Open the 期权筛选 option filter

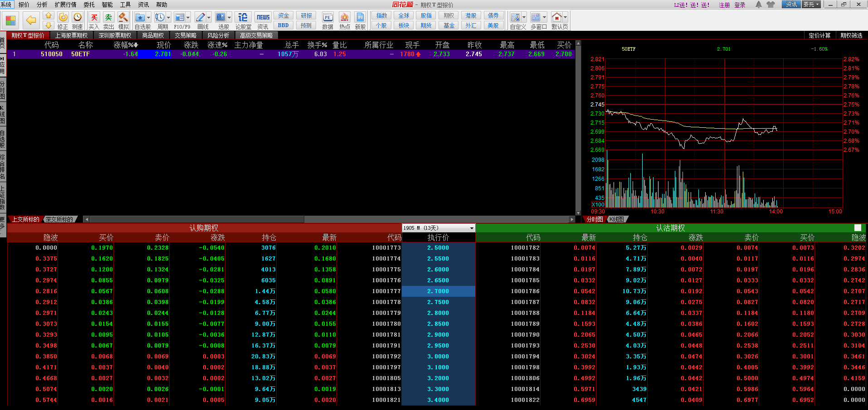(x=851, y=35)
